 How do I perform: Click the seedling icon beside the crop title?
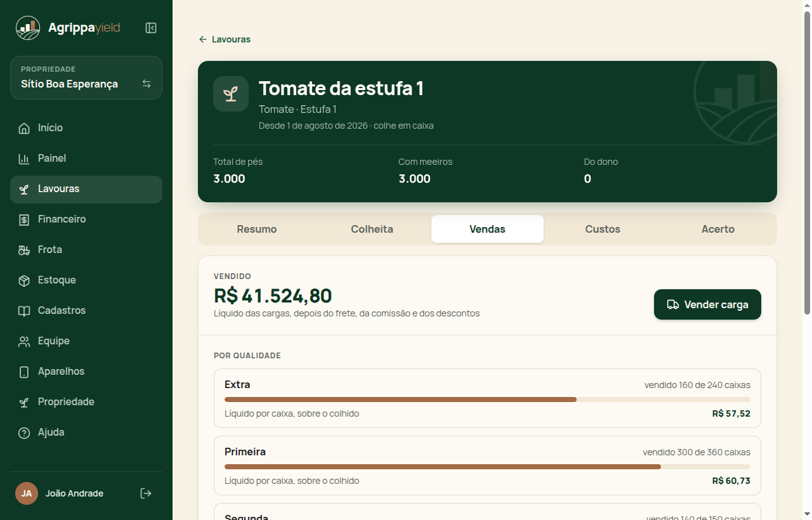pos(231,94)
